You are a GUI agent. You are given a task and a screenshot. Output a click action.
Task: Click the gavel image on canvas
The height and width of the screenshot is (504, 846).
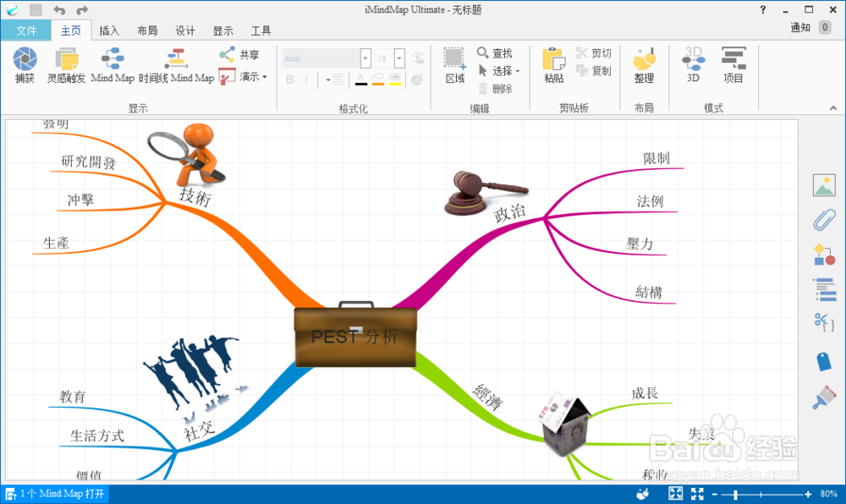[x=485, y=193]
